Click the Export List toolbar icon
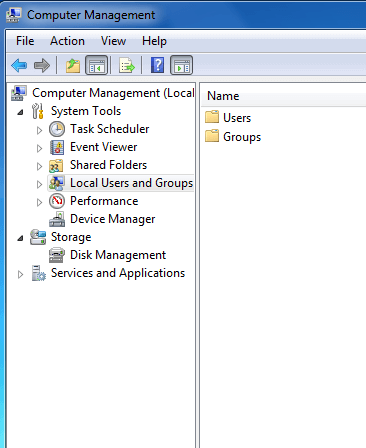366x448 pixels. [x=127, y=65]
